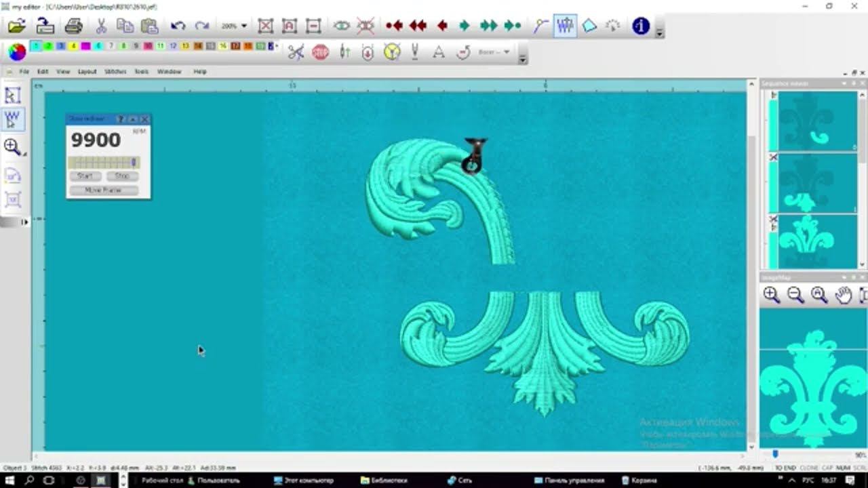The image size is (868, 488).
Task: Redo the last undone action
Action: pyautogui.click(x=202, y=26)
